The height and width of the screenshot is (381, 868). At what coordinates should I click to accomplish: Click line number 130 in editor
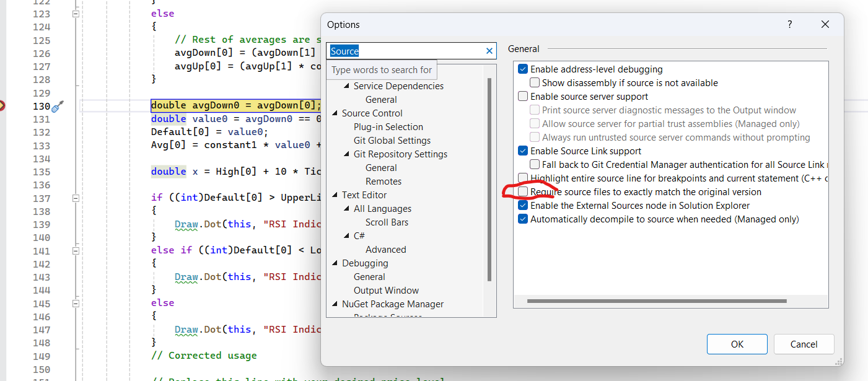point(41,106)
